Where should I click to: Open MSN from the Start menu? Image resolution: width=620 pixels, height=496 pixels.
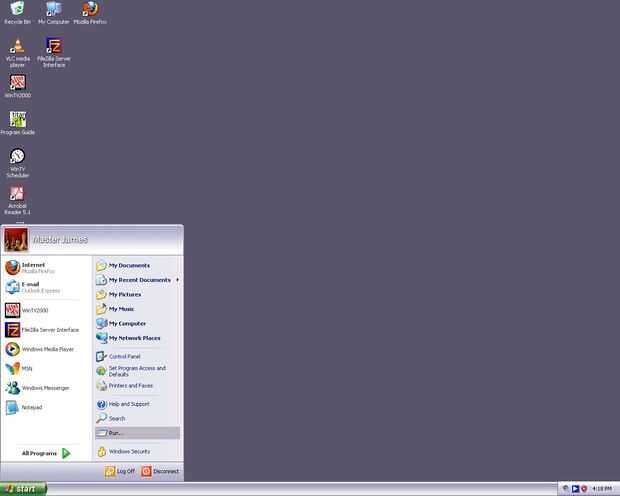click(46, 369)
